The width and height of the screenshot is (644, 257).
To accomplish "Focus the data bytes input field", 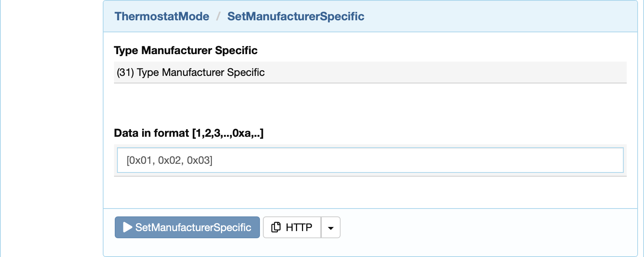I will [x=370, y=160].
